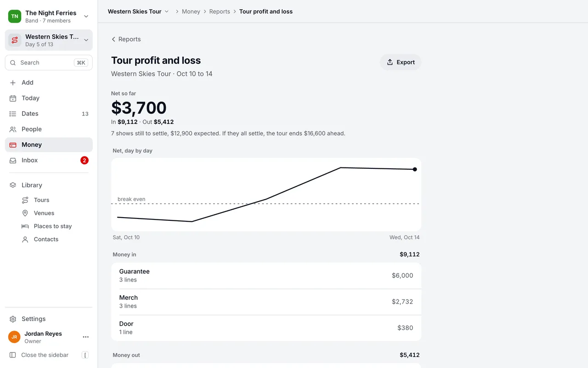The height and width of the screenshot is (368, 588).
Task: Open the three-dot menu for Jordan Reyes
Action: click(x=85, y=337)
